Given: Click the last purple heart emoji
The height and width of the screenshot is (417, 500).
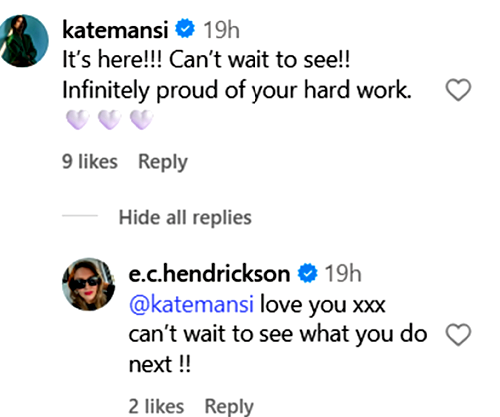Looking at the screenshot, I should coord(141,119).
